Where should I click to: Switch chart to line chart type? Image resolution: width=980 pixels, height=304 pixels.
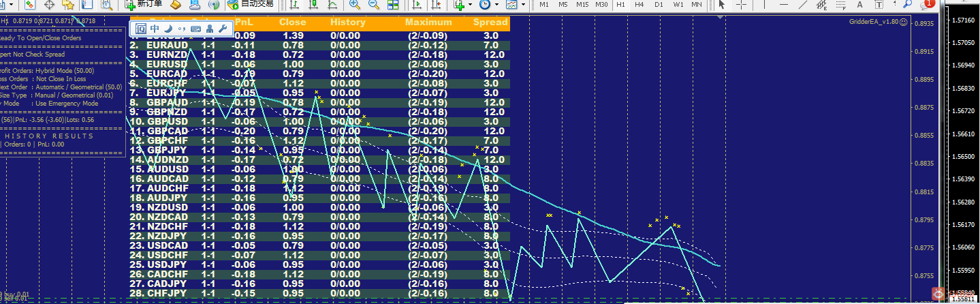pyautogui.click(x=332, y=4)
